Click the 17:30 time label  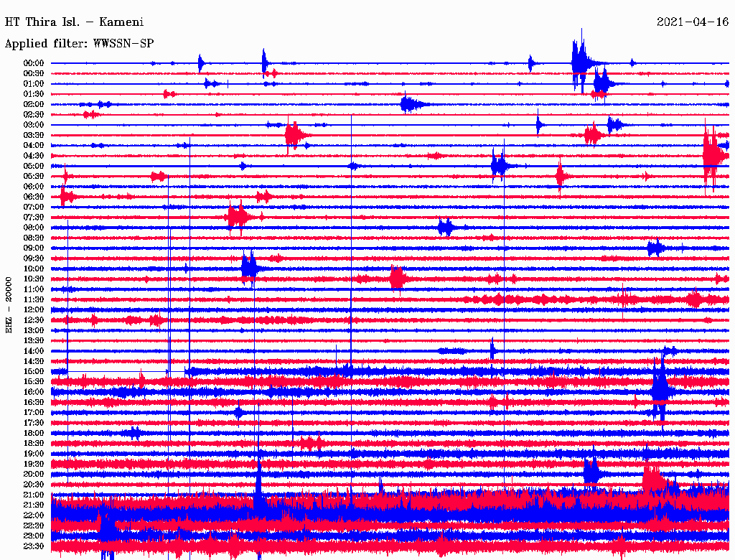pos(34,423)
